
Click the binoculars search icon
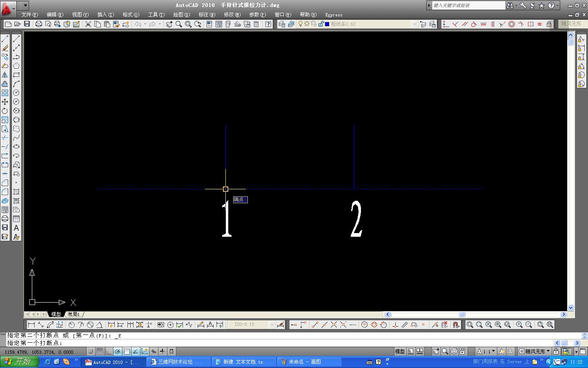pos(510,5)
